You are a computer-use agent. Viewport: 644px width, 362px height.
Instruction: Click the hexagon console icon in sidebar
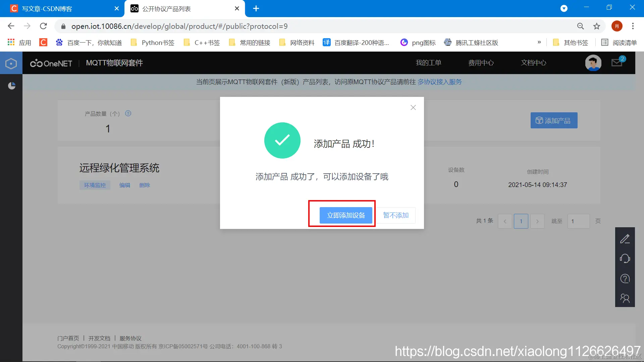(11, 63)
